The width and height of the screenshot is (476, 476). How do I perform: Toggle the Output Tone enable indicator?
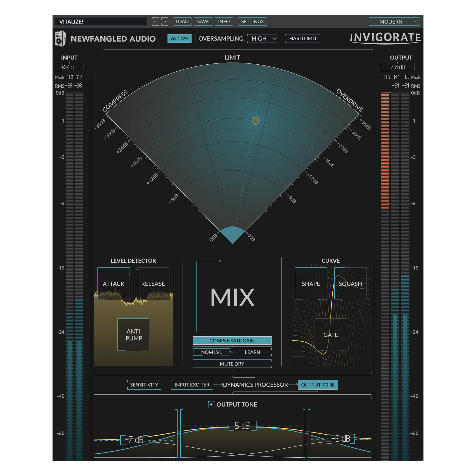click(x=211, y=404)
